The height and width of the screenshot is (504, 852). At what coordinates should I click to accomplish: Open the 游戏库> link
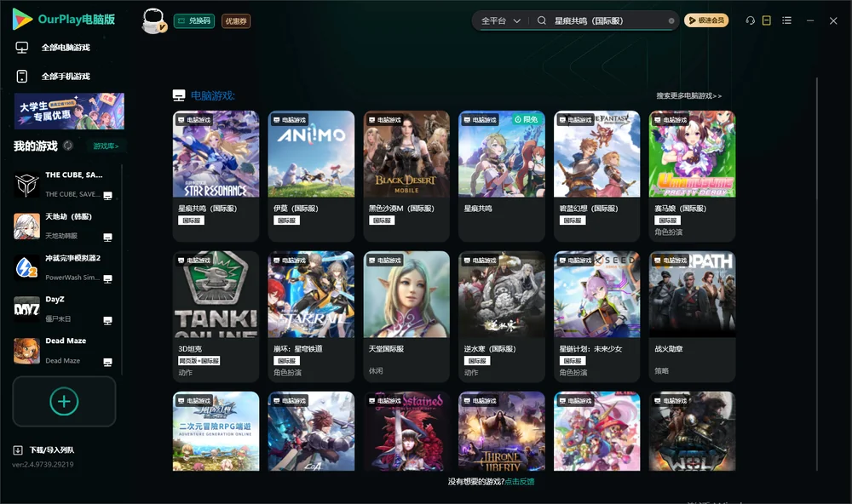(106, 146)
